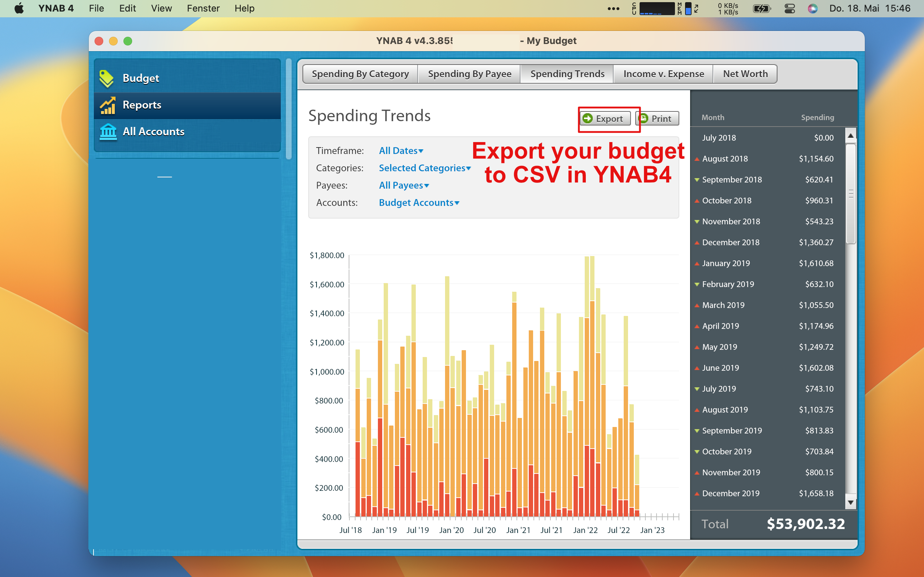Click the Siri icon in the menu bar
This screenshot has width=924, height=577.
(812, 8)
